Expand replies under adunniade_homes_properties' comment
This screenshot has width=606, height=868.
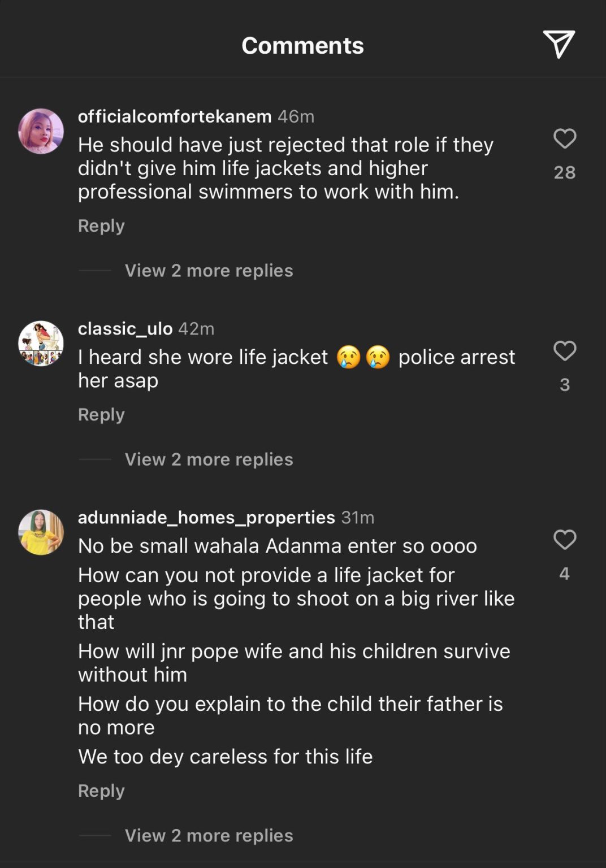pos(209,835)
